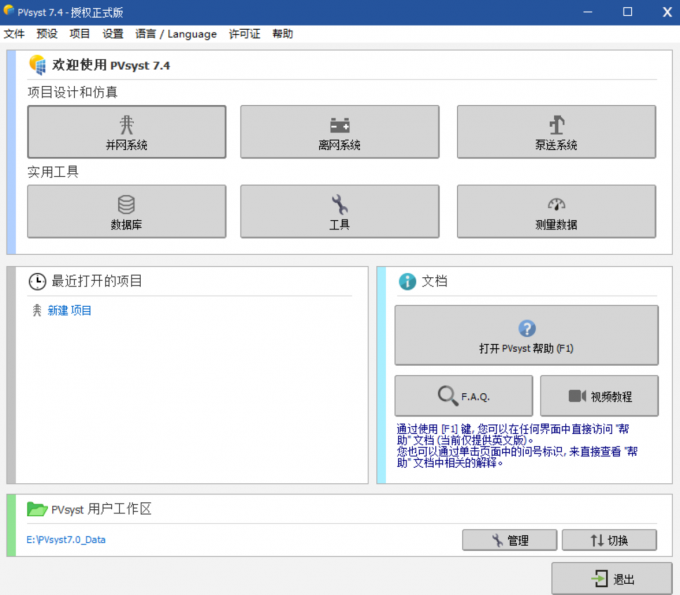Image resolution: width=680 pixels, height=595 pixels.
Task: Click the 项目设计和仿真 section label
Action: [72, 92]
